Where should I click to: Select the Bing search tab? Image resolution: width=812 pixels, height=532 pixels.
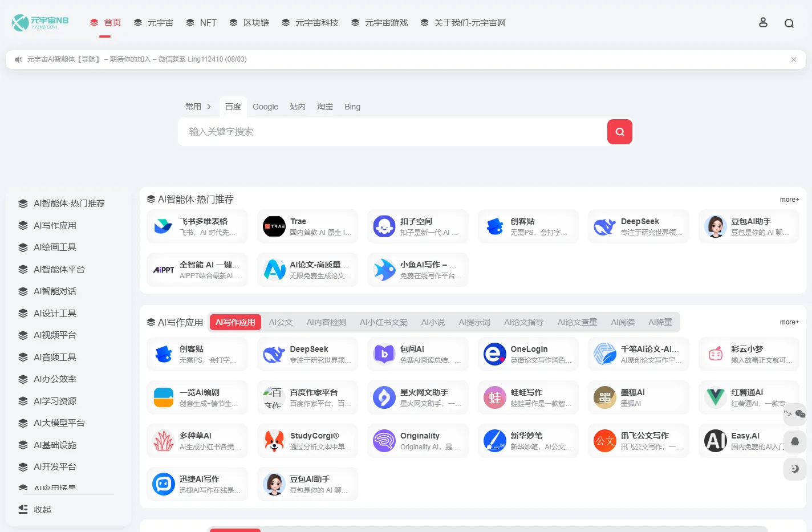click(x=352, y=107)
